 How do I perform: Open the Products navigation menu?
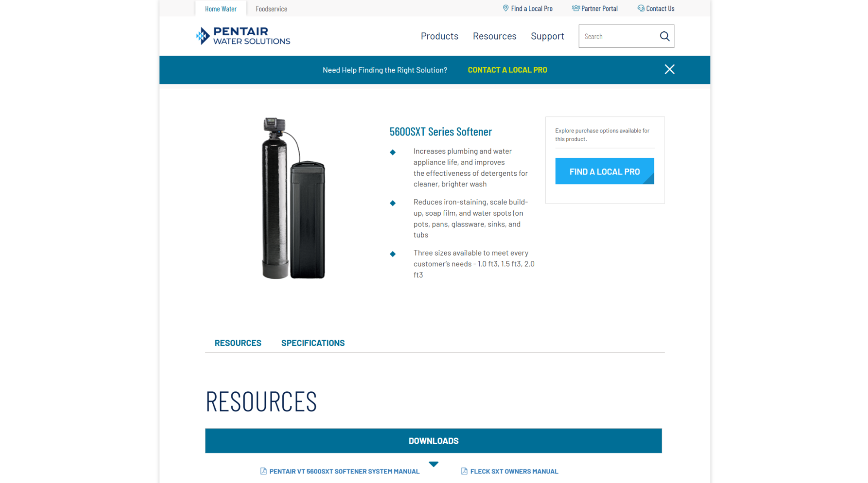click(439, 36)
